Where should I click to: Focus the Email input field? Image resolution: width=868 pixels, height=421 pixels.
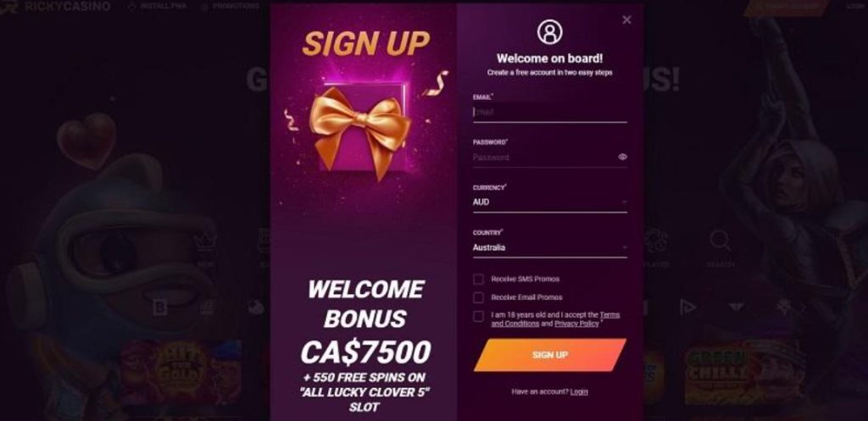pyautogui.click(x=549, y=113)
